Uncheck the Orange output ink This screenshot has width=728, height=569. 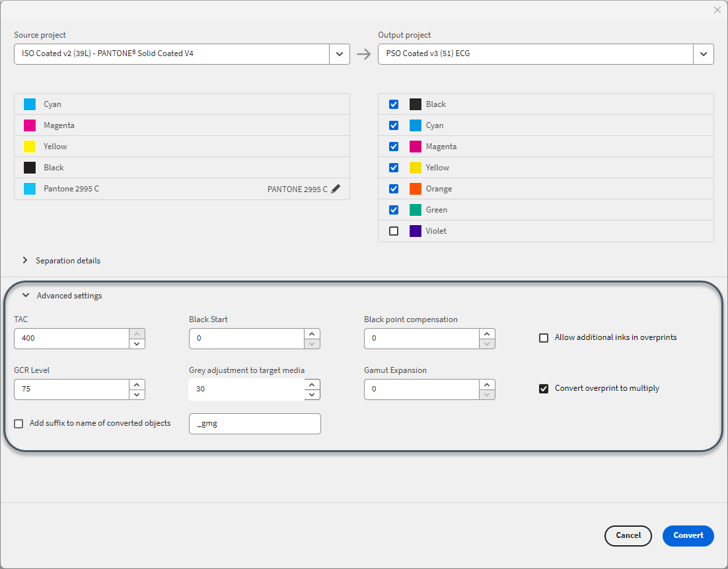394,189
